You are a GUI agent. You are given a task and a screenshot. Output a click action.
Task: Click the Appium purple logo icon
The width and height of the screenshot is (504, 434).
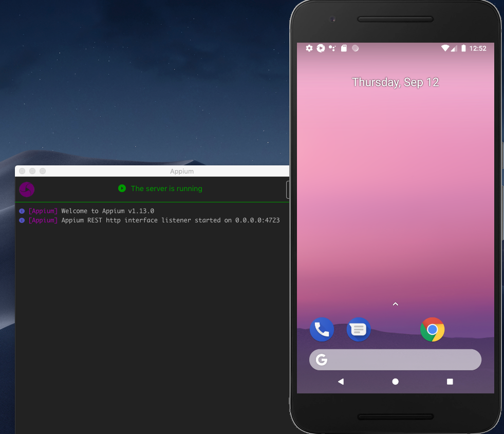coord(27,189)
